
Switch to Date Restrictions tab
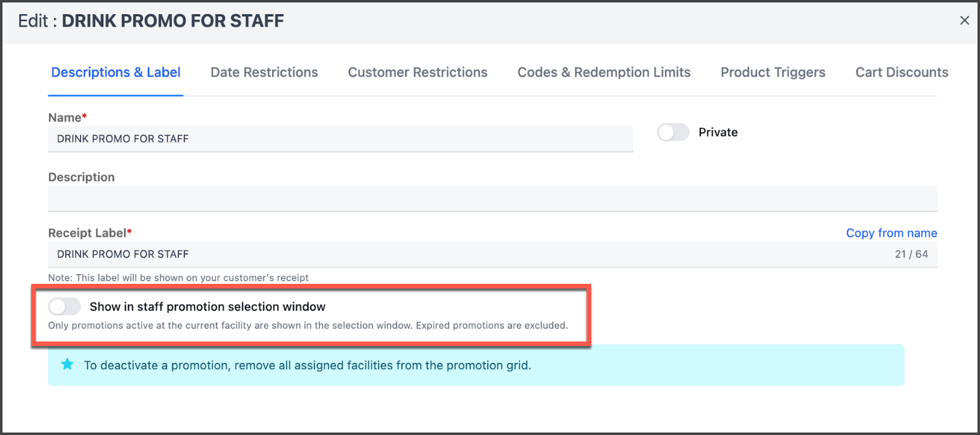[x=264, y=73]
